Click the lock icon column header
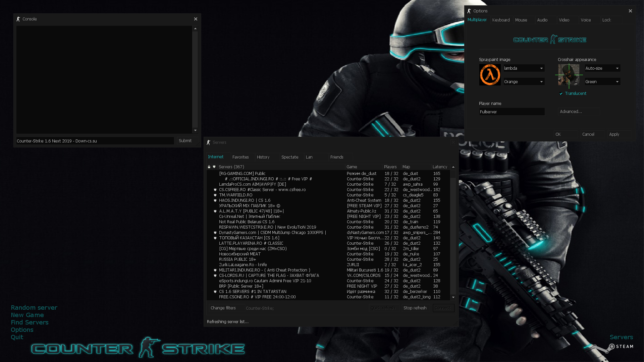The image size is (644, 362). tap(209, 167)
